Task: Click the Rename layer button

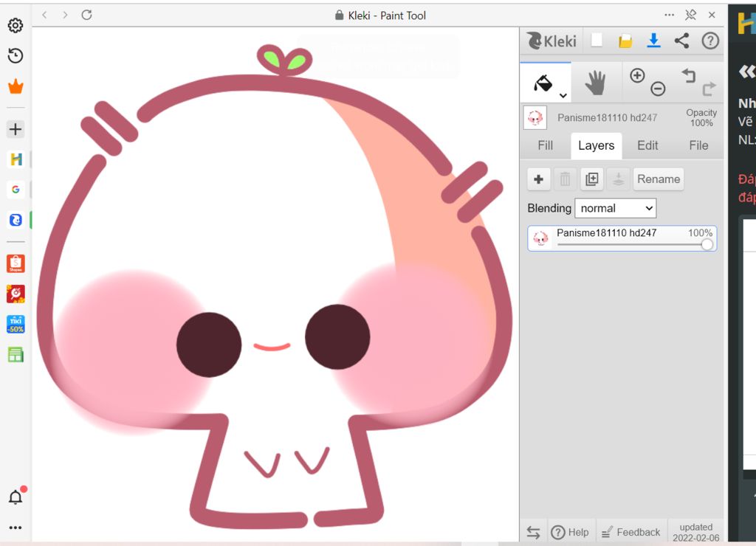Action: click(x=658, y=179)
